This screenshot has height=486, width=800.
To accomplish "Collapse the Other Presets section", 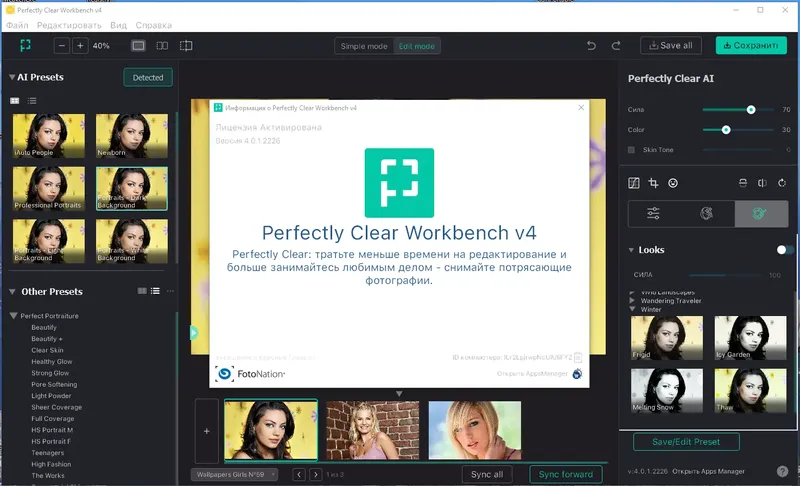I will (12, 292).
